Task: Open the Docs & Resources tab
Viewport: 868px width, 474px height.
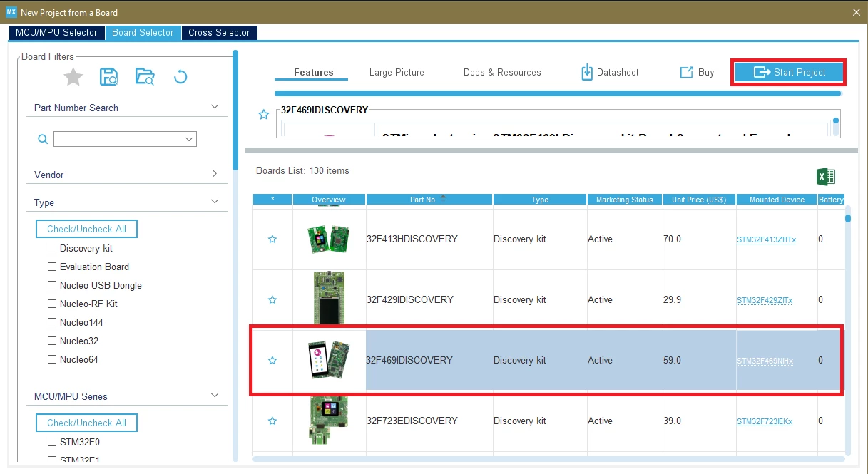Action: [x=502, y=72]
